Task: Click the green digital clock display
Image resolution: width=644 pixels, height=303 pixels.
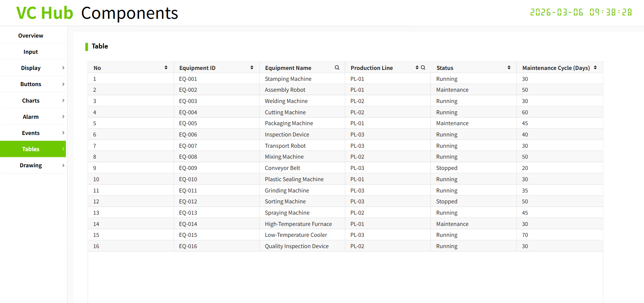Action: coord(581,12)
